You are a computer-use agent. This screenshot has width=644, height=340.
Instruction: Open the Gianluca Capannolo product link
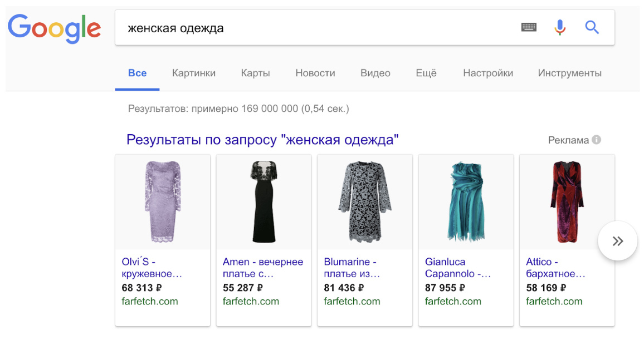pyautogui.click(x=458, y=268)
